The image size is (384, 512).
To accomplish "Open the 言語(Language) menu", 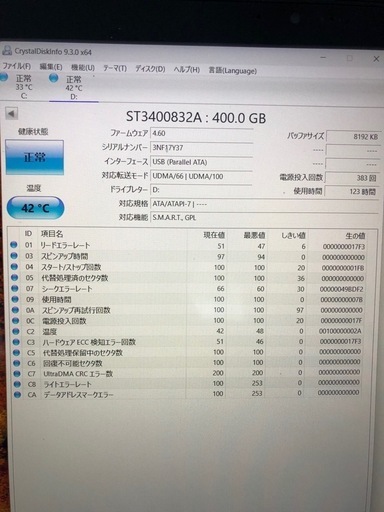I will [232, 71].
